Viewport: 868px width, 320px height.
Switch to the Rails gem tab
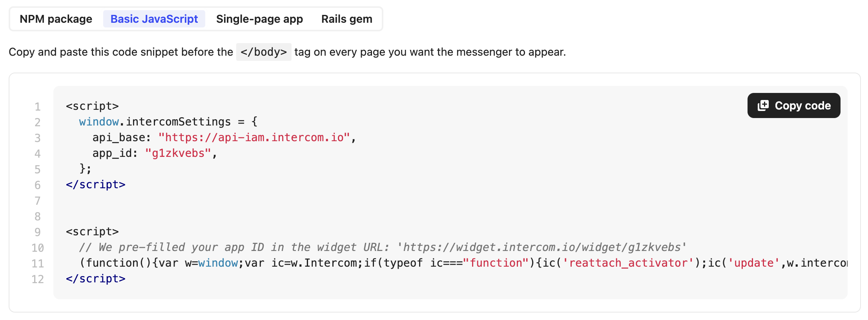point(346,19)
